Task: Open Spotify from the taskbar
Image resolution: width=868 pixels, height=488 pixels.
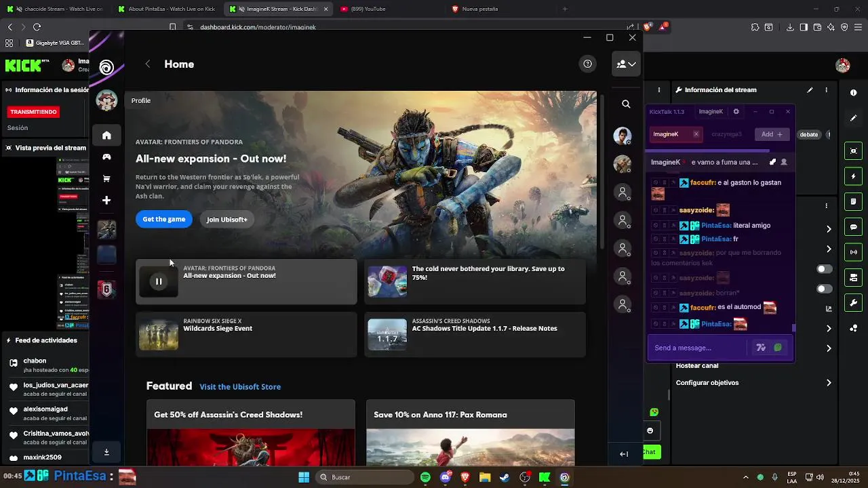Action: click(425, 477)
